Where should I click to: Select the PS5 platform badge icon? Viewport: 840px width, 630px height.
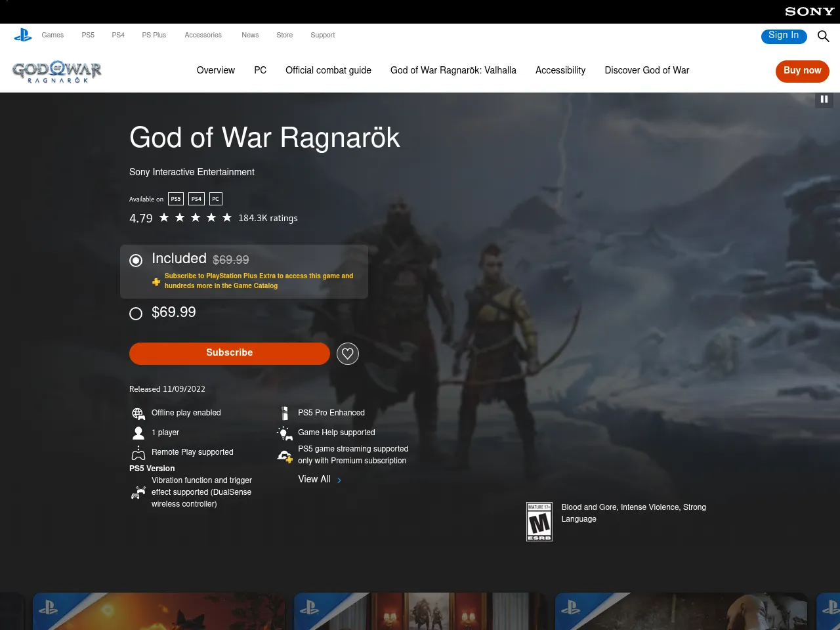click(x=175, y=199)
